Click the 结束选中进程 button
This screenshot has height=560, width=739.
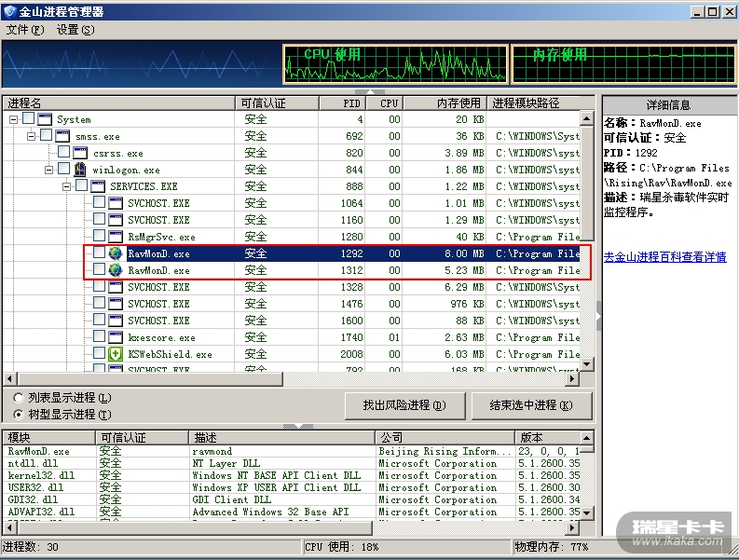[527, 405]
